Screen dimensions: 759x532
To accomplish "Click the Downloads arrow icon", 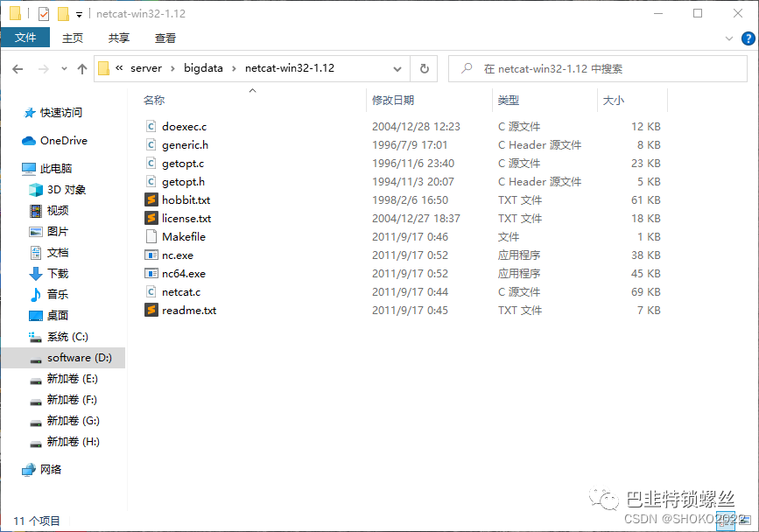I will (36, 273).
